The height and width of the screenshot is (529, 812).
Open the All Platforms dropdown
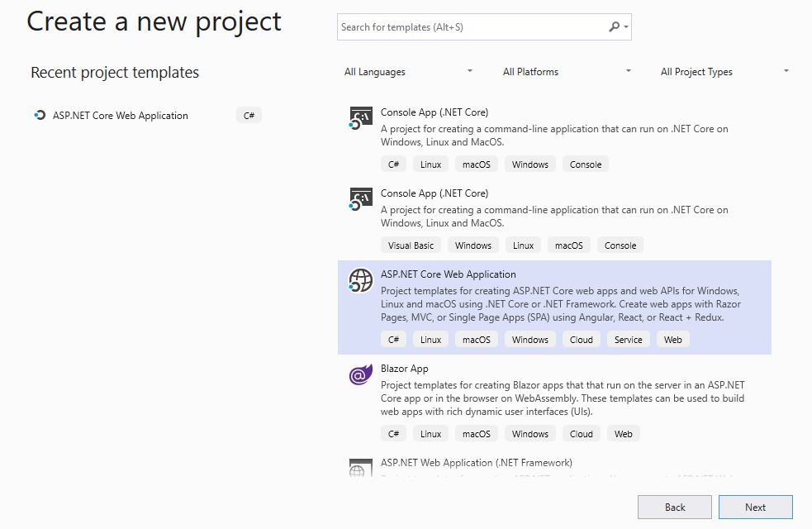(567, 72)
